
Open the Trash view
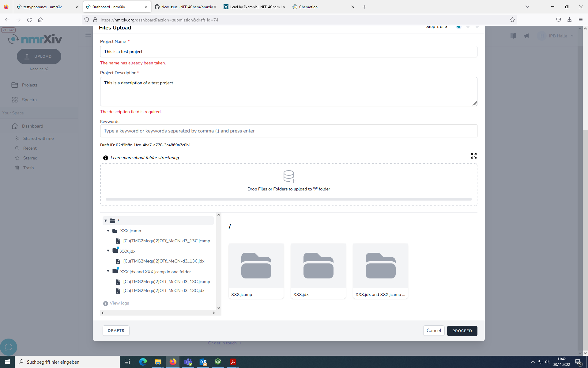pos(28,168)
